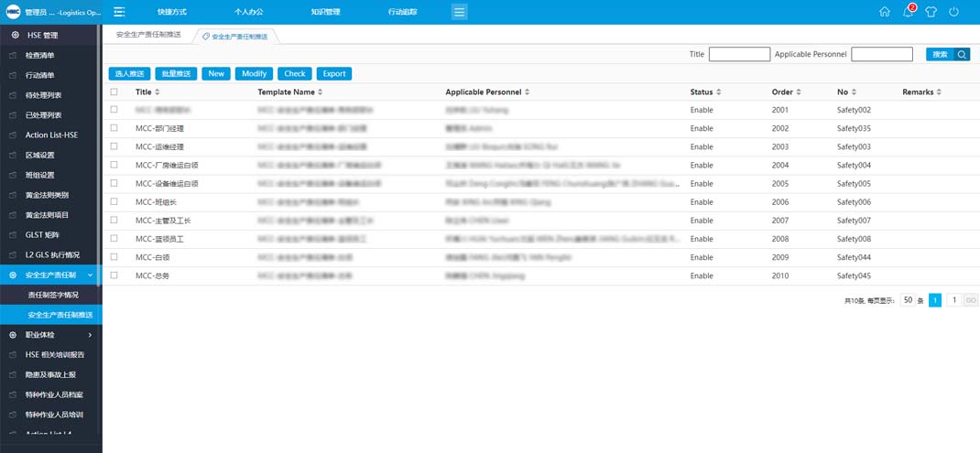Click the power logout icon
Screen dimensions: 980x453
tap(954, 12)
